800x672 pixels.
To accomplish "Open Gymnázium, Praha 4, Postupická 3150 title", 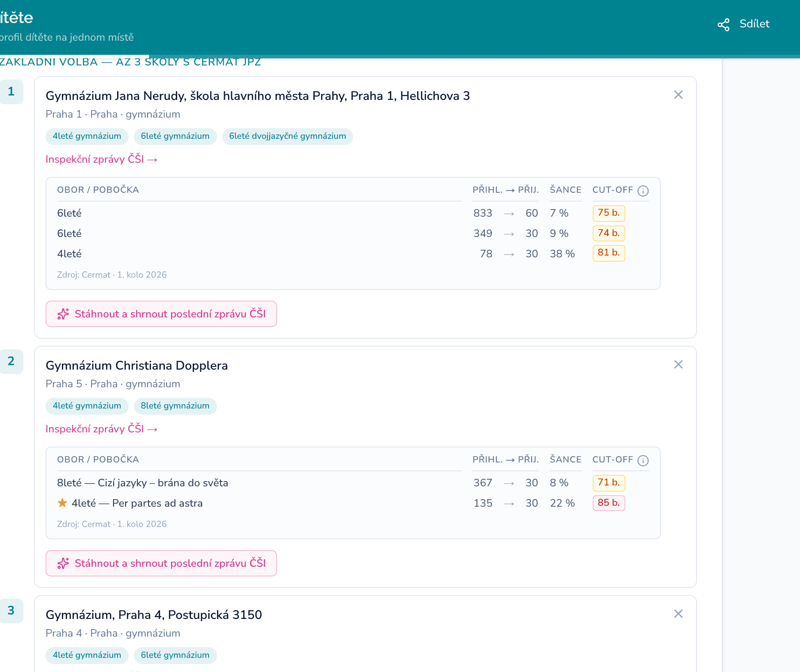I will (x=154, y=615).
